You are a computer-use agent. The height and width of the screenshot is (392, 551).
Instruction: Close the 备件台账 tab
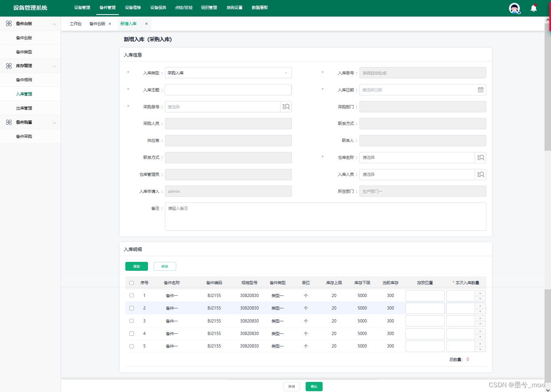(x=110, y=24)
